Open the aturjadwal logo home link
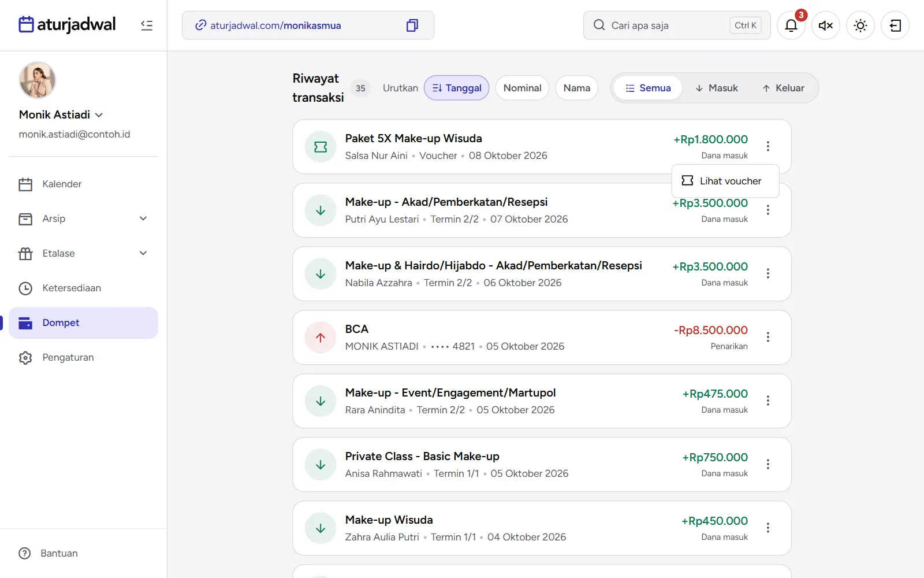 [x=67, y=24]
